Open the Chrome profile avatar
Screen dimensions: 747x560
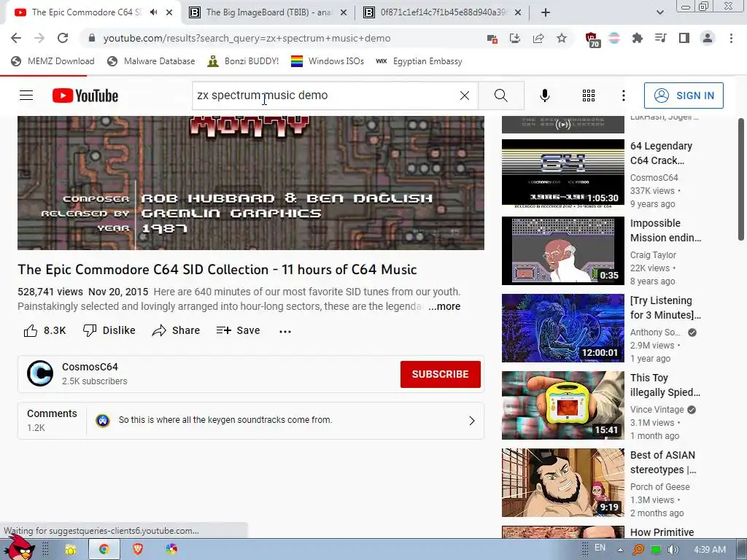[708, 38]
